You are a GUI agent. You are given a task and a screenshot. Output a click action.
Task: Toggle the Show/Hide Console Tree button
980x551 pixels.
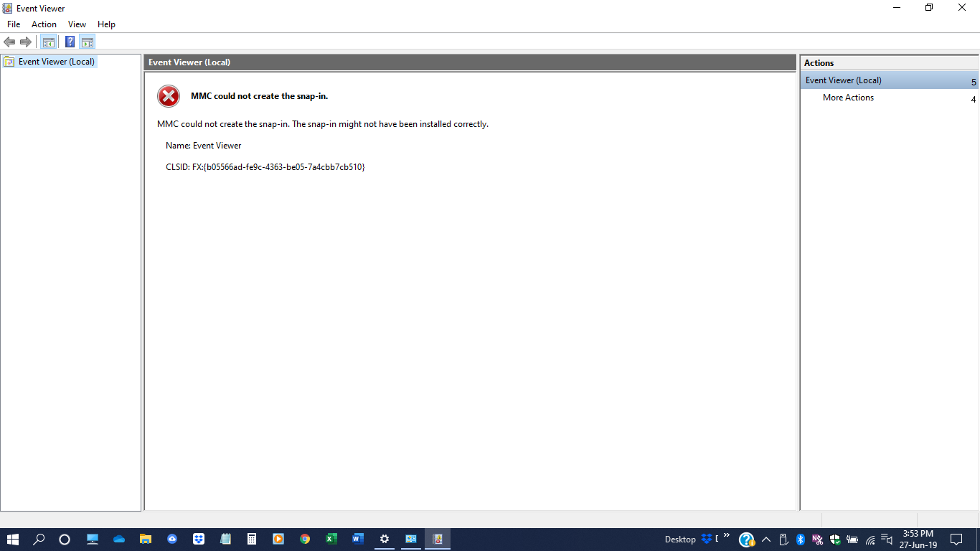click(49, 42)
